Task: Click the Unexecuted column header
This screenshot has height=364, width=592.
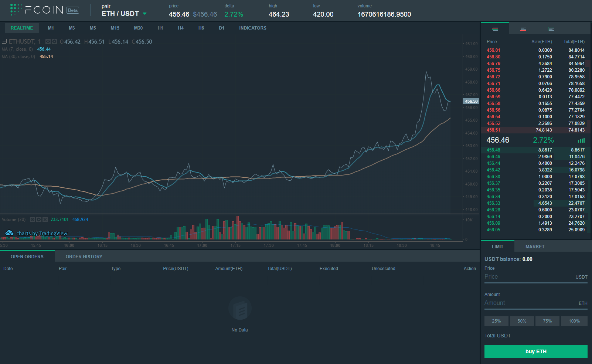Action: coord(383,269)
